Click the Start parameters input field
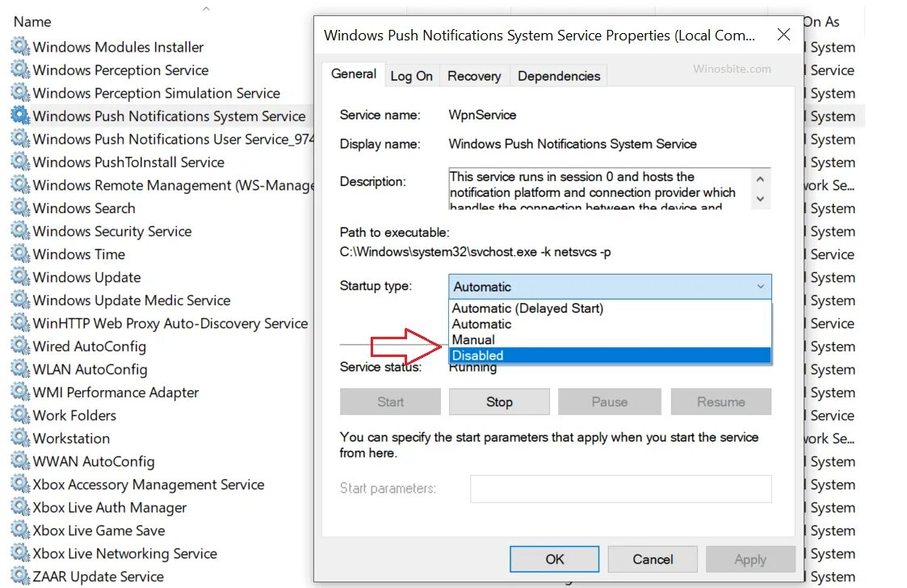 pos(620,489)
